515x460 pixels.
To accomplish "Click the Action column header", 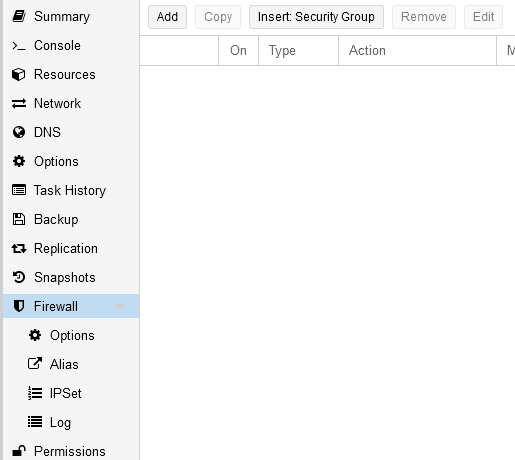I will click(417, 51).
